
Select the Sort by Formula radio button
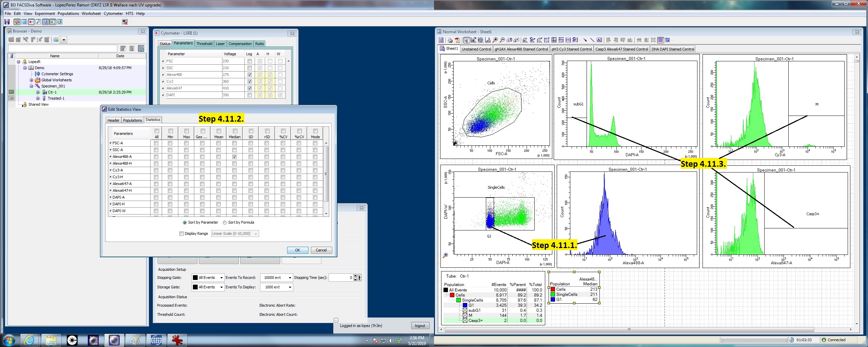[225, 223]
